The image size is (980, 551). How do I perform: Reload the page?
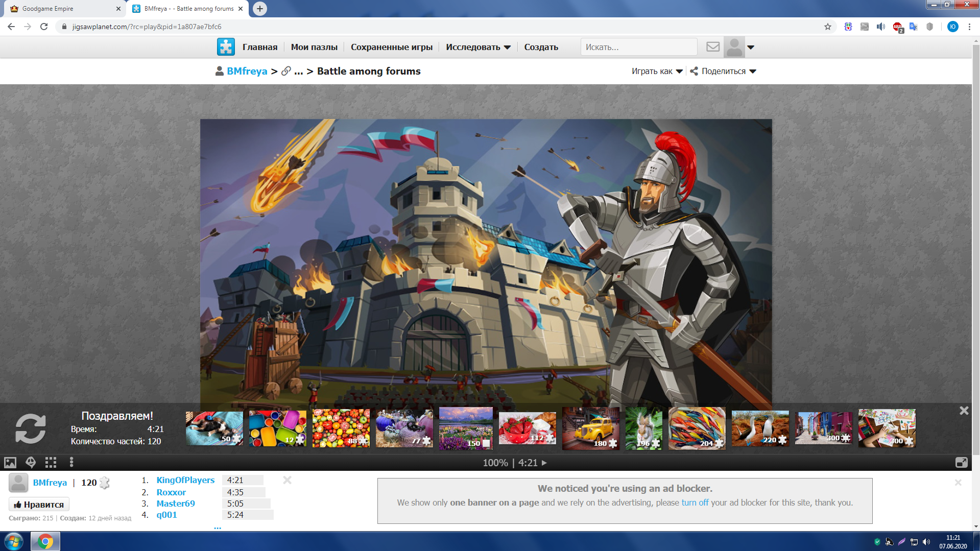(x=44, y=27)
